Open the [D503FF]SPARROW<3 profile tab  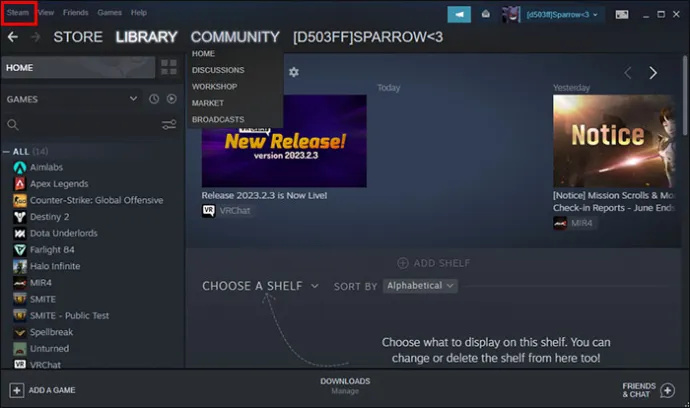(x=368, y=37)
